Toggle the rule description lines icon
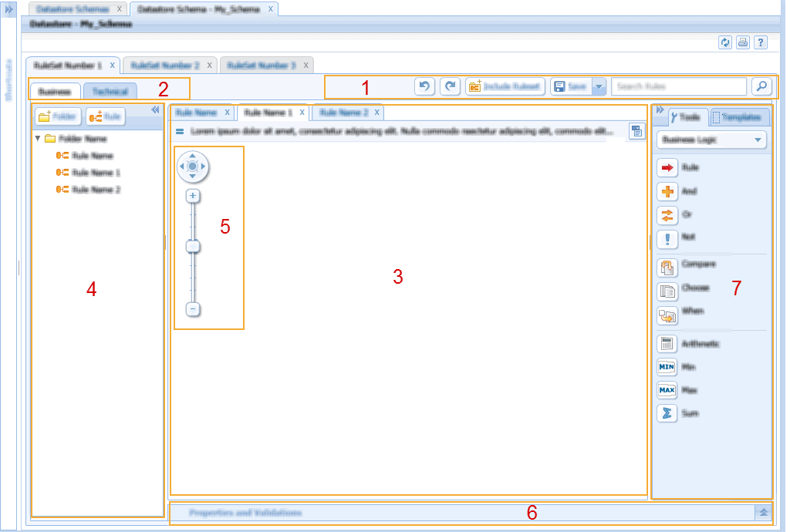Screen dimensions: 790x532 179,131
